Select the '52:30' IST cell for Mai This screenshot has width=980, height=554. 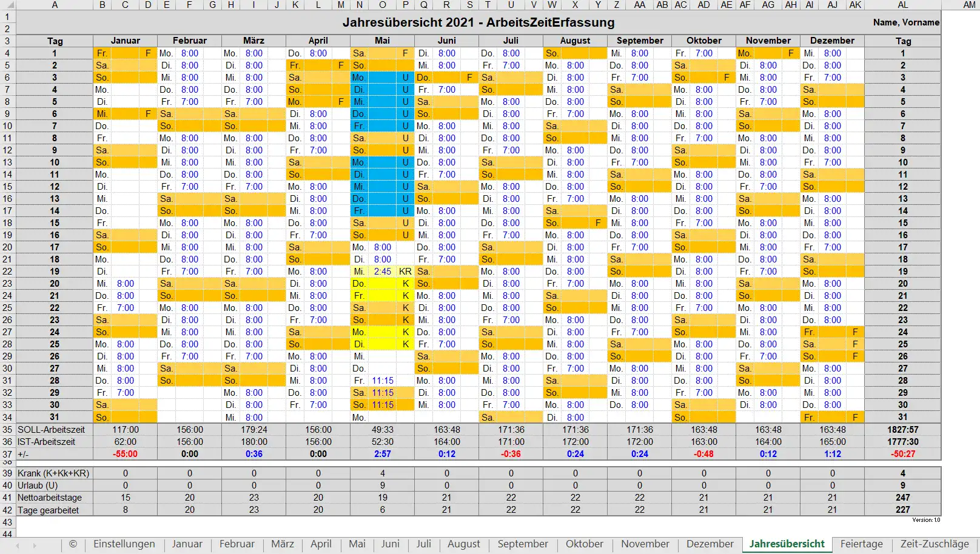pyautogui.click(x=383, y=442)
